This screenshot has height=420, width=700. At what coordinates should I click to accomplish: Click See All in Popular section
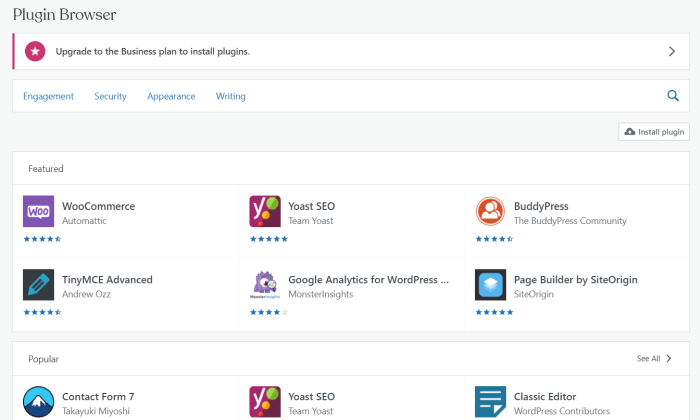pos(648,358)
